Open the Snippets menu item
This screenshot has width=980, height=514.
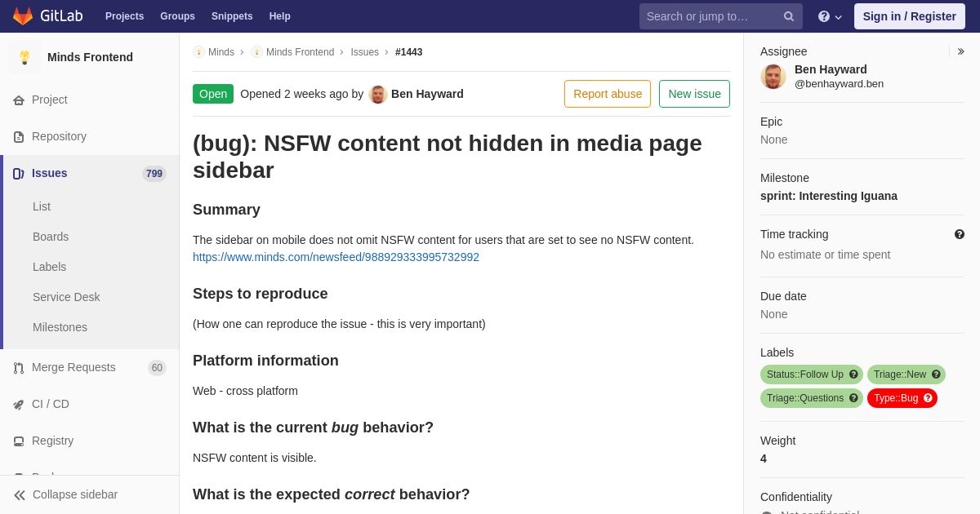click(232, 16)
